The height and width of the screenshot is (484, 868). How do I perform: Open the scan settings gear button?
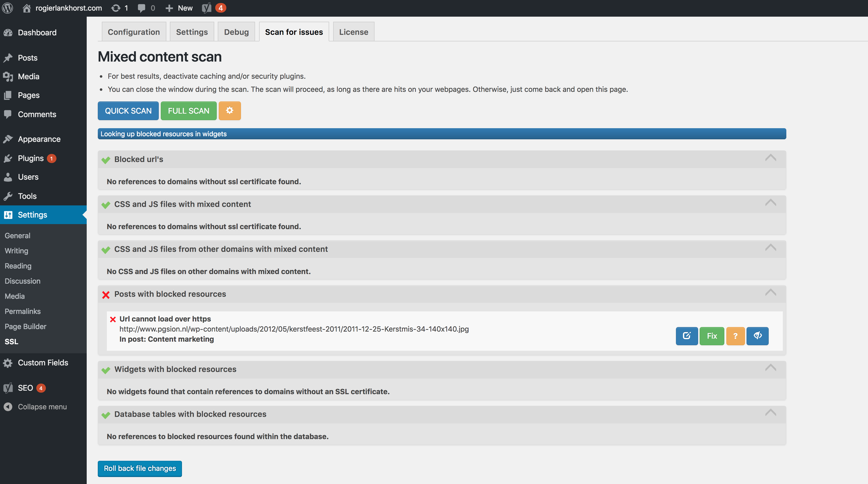229,111
